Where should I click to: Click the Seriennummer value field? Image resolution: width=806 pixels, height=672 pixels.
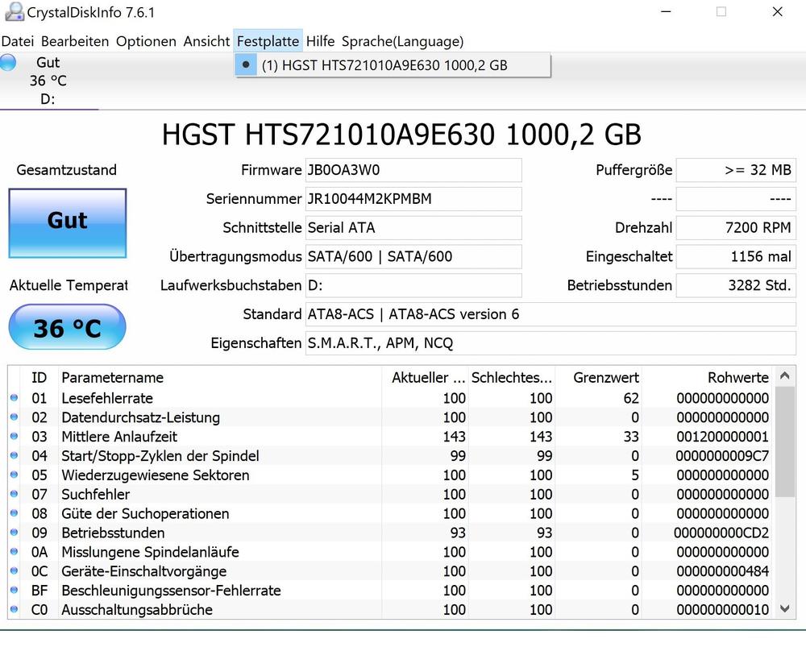[413, 199]
